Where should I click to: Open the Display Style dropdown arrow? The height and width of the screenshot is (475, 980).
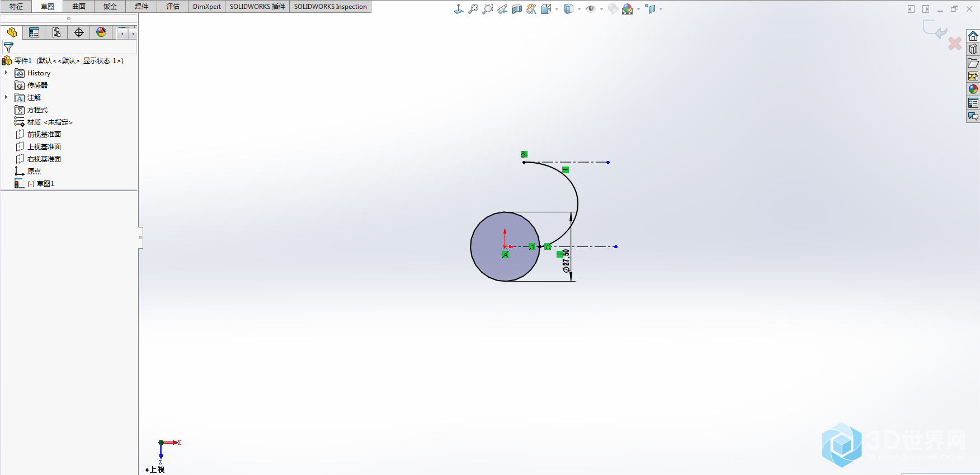[x=579, y=9]
